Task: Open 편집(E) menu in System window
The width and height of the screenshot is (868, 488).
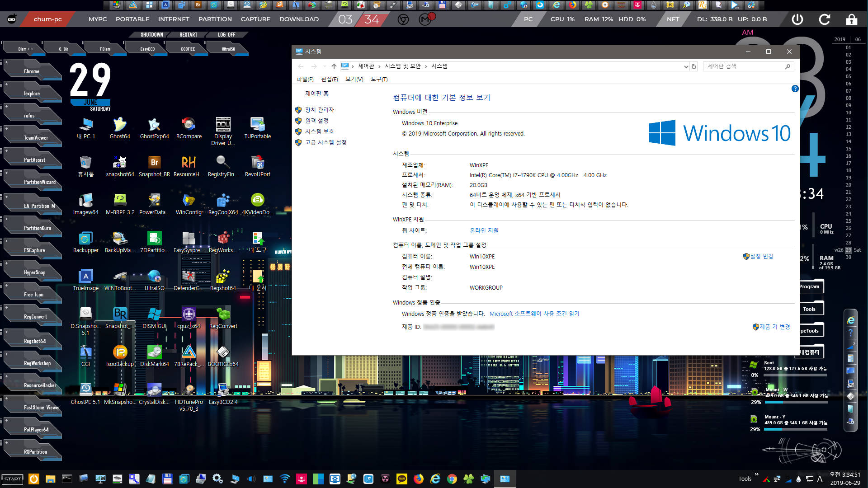Action: 330,79
